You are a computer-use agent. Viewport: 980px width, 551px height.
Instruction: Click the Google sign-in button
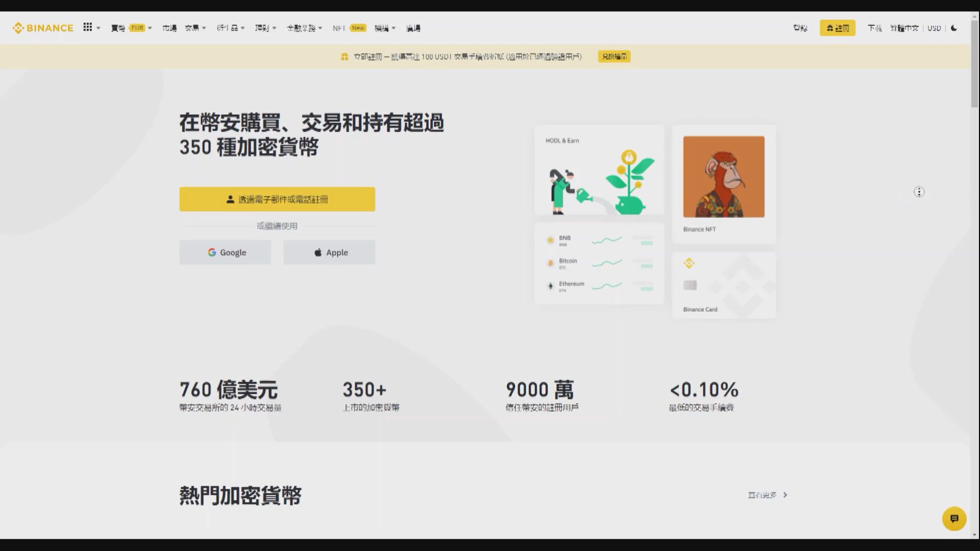pos(226,253)
